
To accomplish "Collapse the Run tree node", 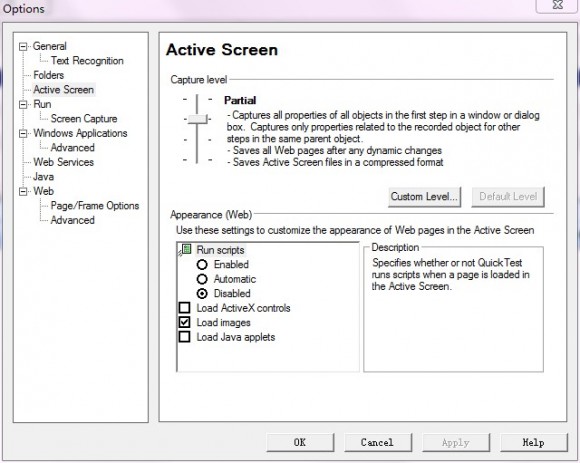I will (23, 105).
